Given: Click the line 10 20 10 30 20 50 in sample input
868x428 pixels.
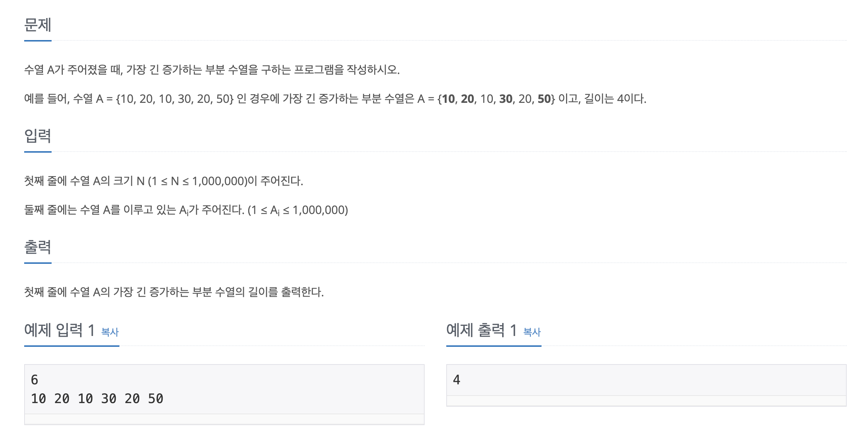Looking at the screenshot, I should 97,399.
